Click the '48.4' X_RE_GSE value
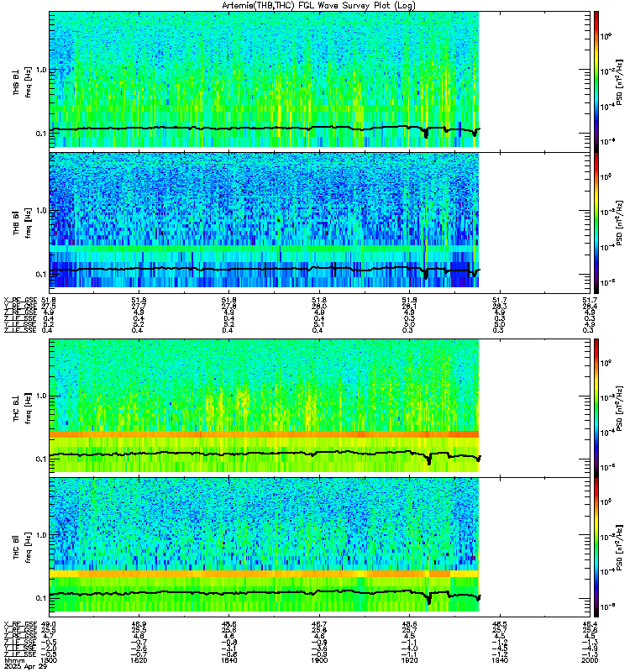The height and width of the screenshot is (672, 630). (x=590, y=624)
